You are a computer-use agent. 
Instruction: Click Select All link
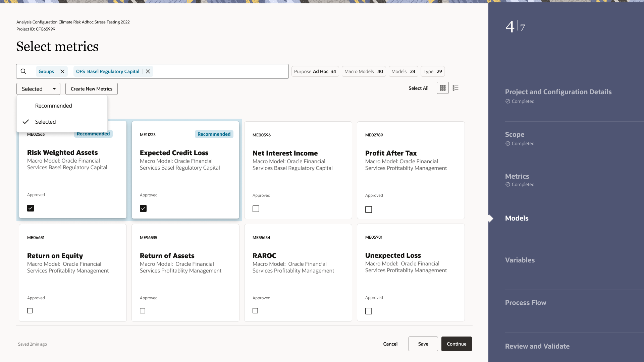(x=418, y=88)
